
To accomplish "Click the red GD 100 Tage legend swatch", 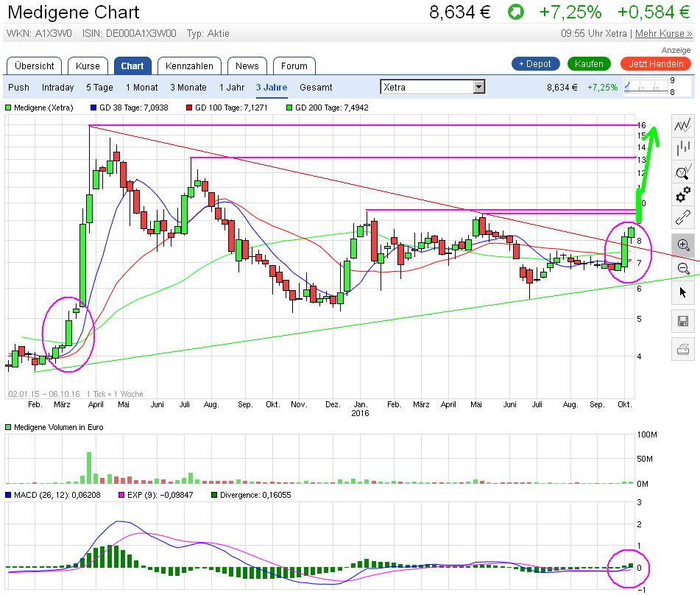I will (x=189, y=108).
